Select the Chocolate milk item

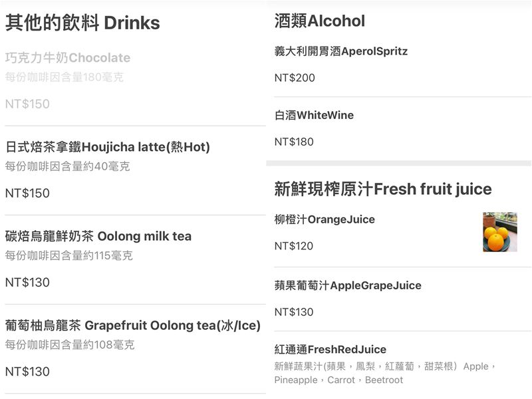tap(68, 58)
